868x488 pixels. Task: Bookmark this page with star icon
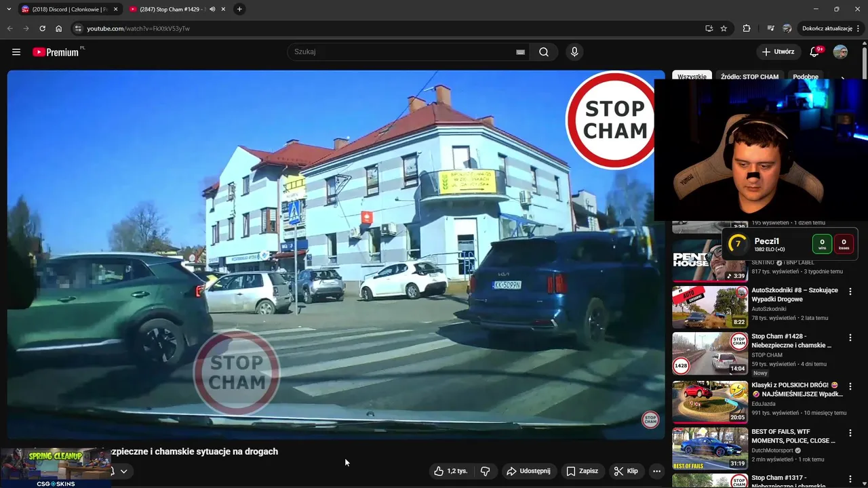724,28
